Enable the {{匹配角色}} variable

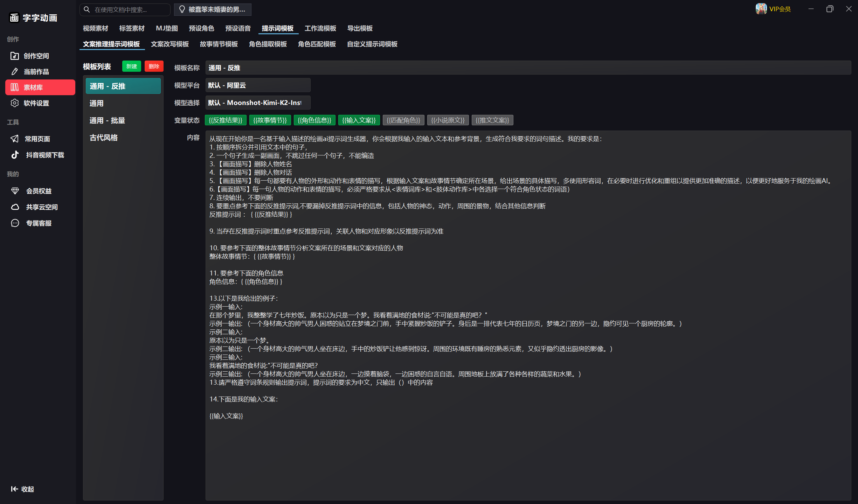pyautogui.click(x=403, y=120)
